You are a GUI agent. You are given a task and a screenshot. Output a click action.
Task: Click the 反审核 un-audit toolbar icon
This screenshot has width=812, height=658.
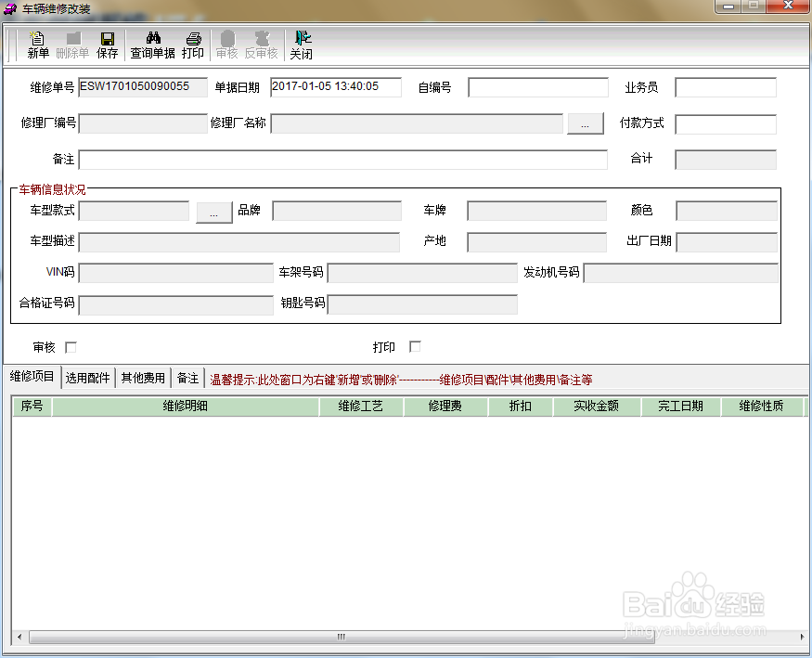pos(261,45)
